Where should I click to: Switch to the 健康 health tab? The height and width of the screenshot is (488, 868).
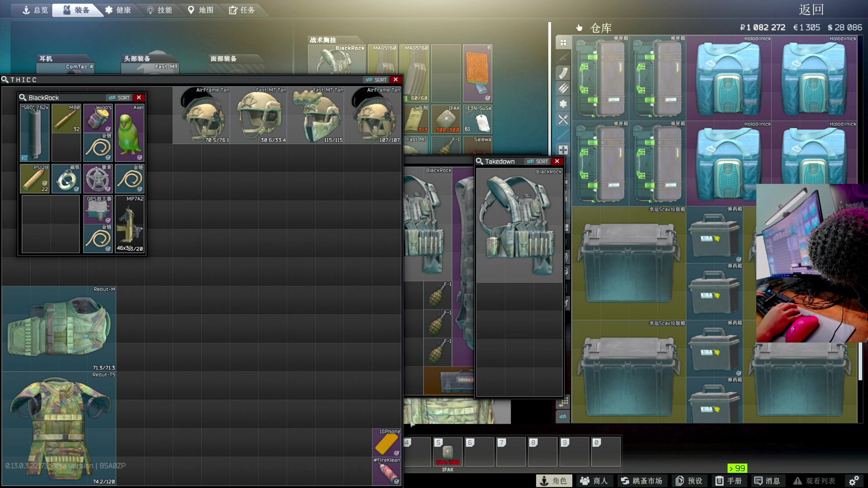point(118,10)
